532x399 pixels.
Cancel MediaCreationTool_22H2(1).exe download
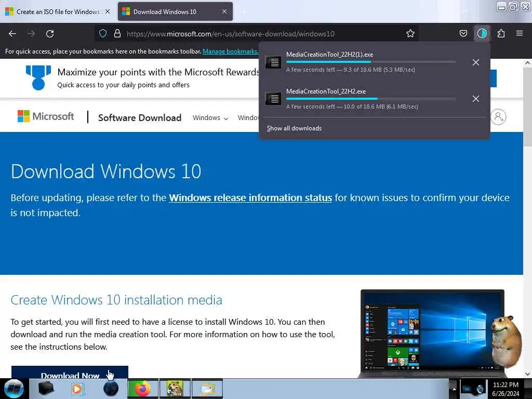476,62
